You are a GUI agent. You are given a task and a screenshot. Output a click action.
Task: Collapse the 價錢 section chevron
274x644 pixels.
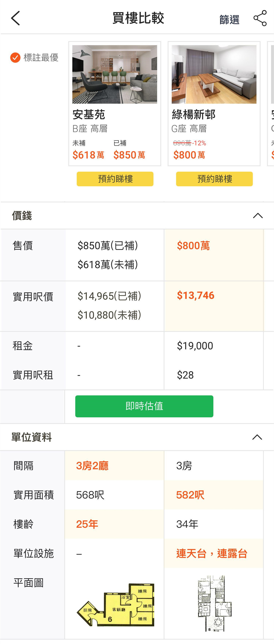[258, 215]
